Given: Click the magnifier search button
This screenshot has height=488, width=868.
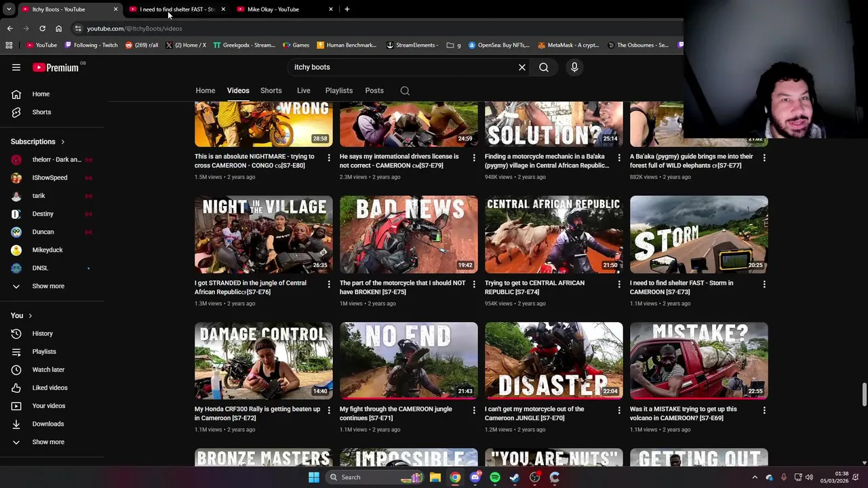Looking at the screenshot, I should [x=544, y=67].
